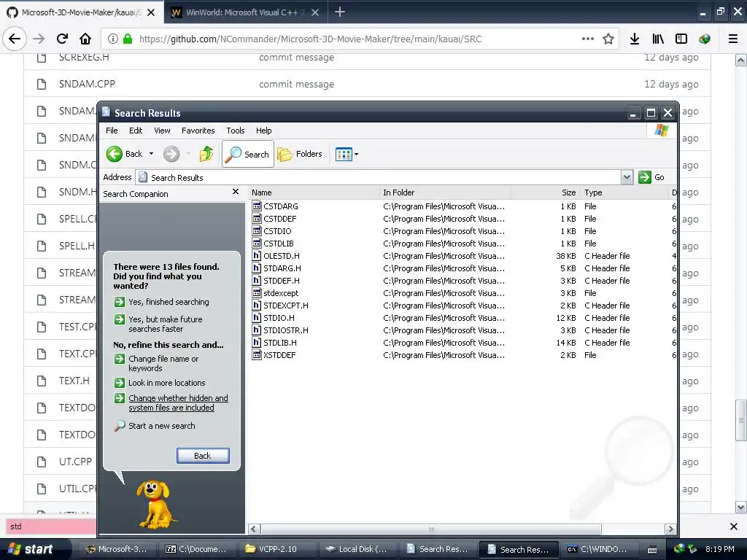The width and height of the screenshot is (747, 560).
Task: Close the Firefox find bar
Action: pyautogui.click(x=734, y=526)
